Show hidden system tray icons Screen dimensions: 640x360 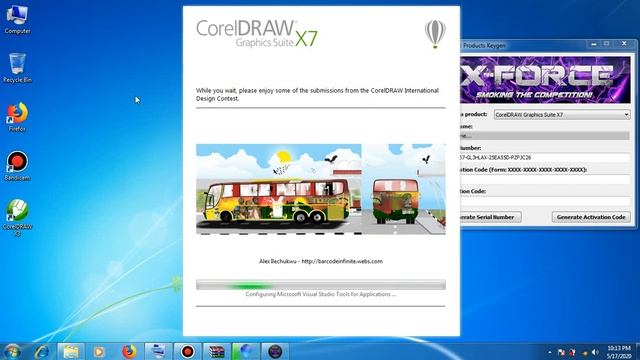(x=550, y=352)
